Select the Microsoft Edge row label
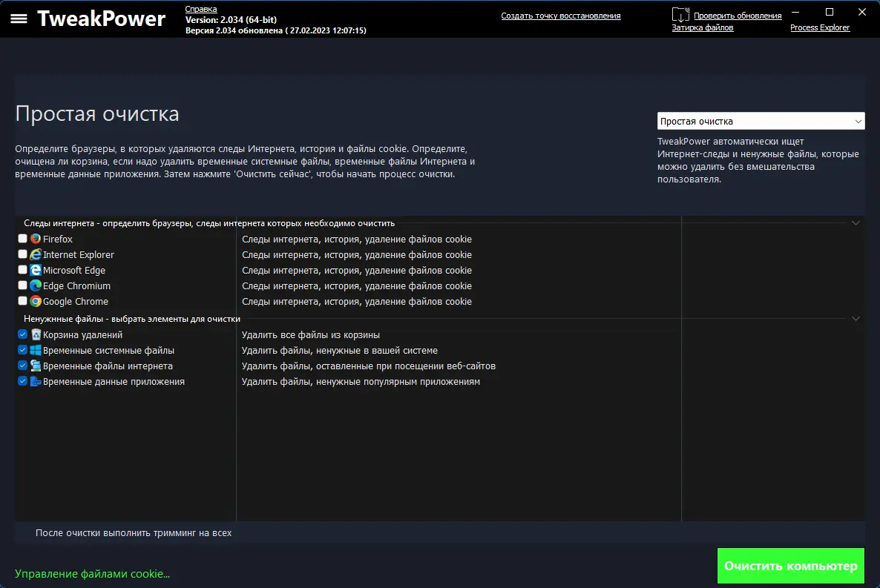 [74, 271]
